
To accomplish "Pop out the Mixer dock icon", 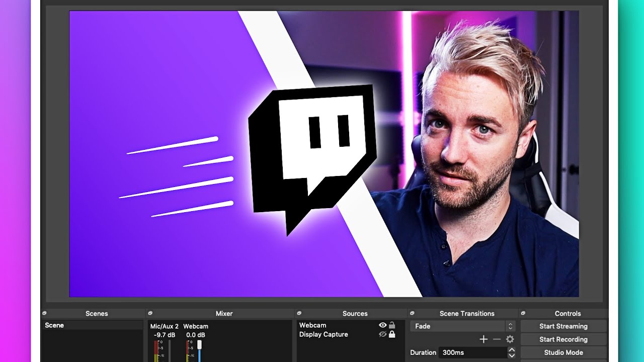I will tap(150, 313).
